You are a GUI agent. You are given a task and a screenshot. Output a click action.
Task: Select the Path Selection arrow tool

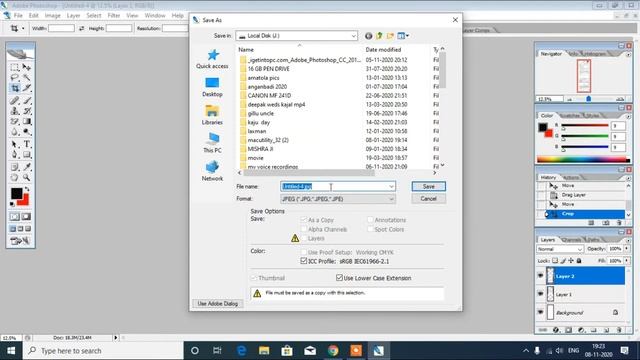click(x=15, y=144)
